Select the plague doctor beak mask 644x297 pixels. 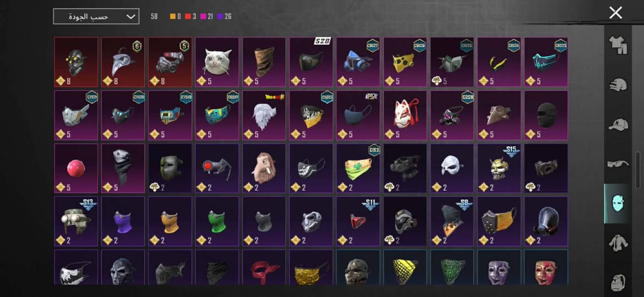pos(123,62)
